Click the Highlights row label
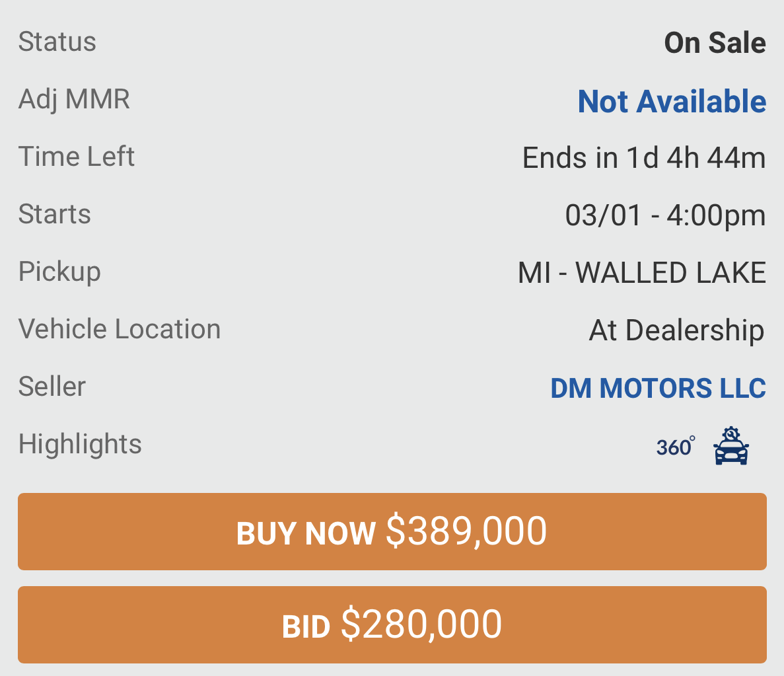This screenshot has height=676, width=784. pyautogui.click(x=80, y=444)
